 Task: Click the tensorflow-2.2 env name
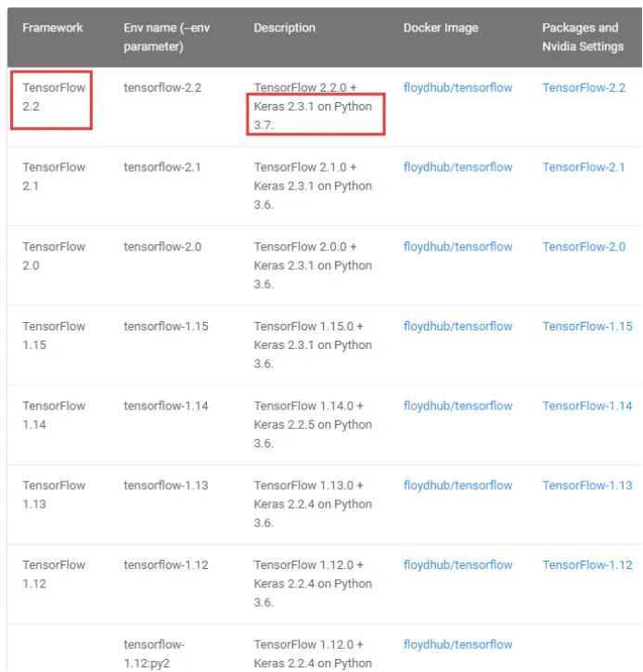[162, 88]
